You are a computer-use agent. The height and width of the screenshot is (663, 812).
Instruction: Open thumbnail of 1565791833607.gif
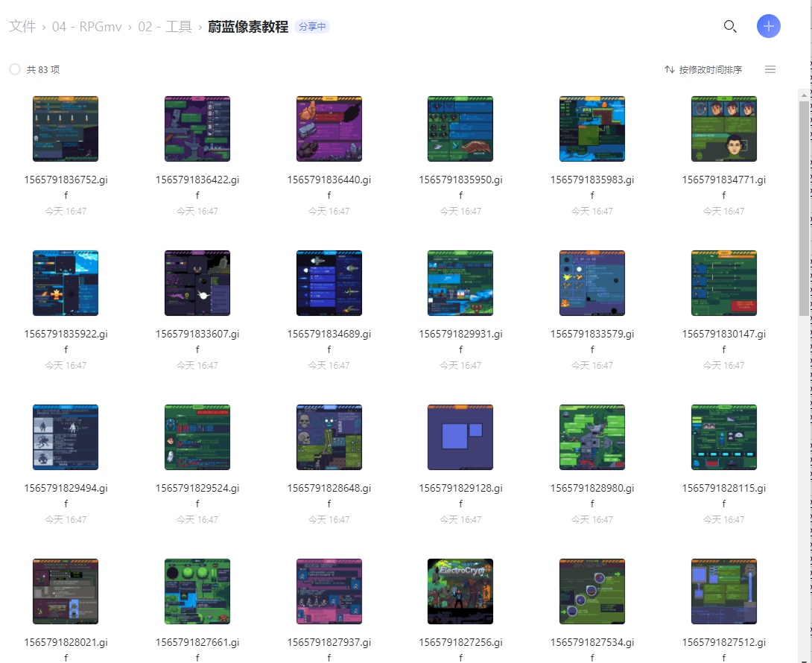pyautogui.click(x=197, y=283)
